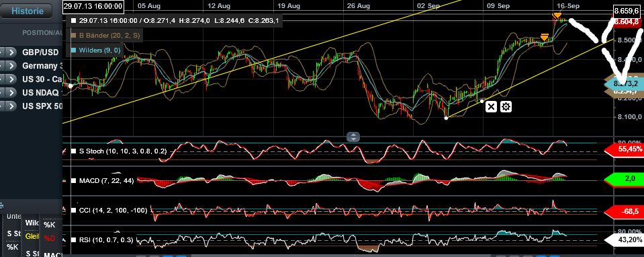Select US SPX 50 market row
The height and width of the screenshot is (257, 644).
[x=42, y=106]
